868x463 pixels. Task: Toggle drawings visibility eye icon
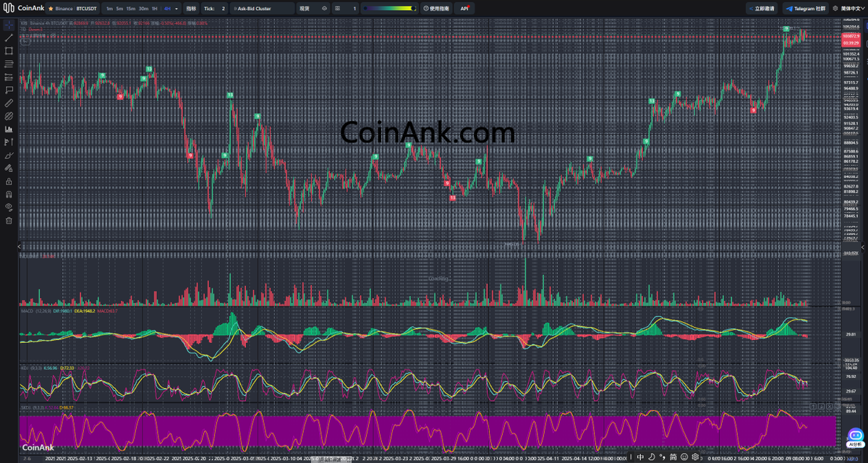click(x=9, y=207)
